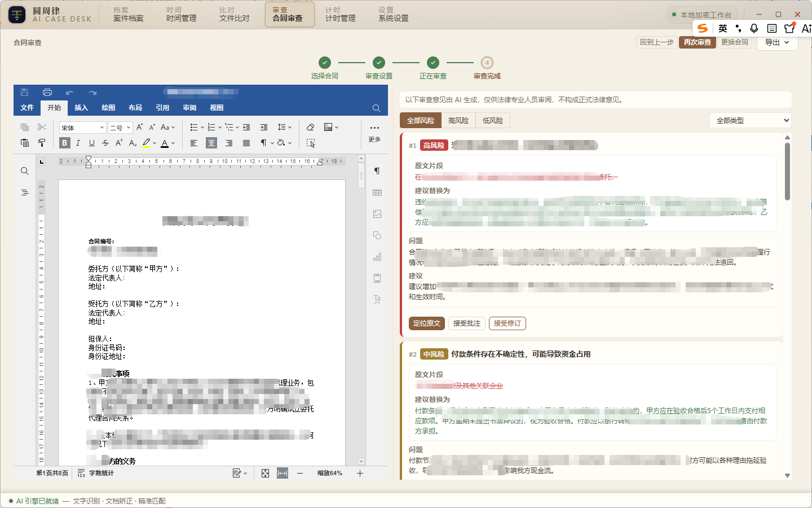The width and height of the screenshot is (812, 508).
Task: Toggle center alignment
Action: pyautogui.click(x=211, y=143)
